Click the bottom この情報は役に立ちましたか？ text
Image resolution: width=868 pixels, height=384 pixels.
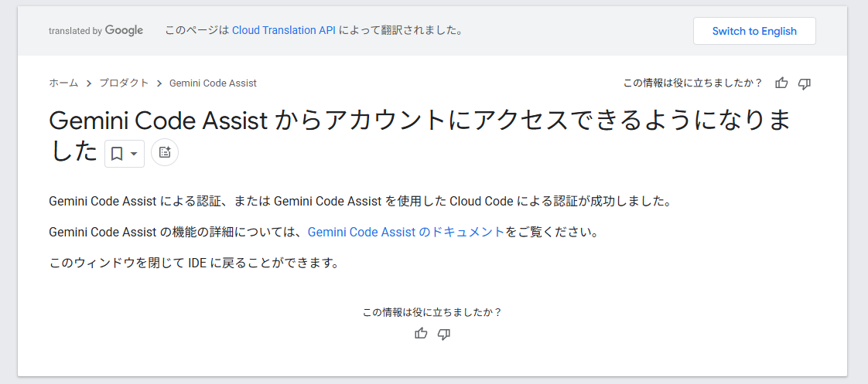pos(432,312)
